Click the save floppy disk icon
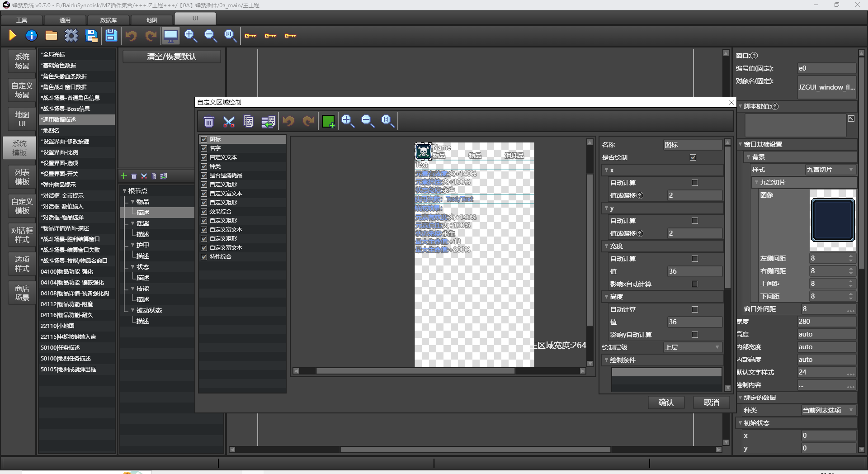The width and height of the screenshot is (868, 474). point(111,35)
